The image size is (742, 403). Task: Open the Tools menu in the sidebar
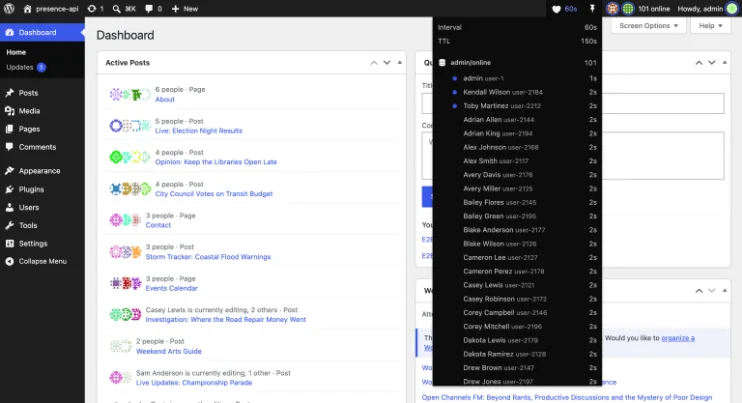pos(28,225)
